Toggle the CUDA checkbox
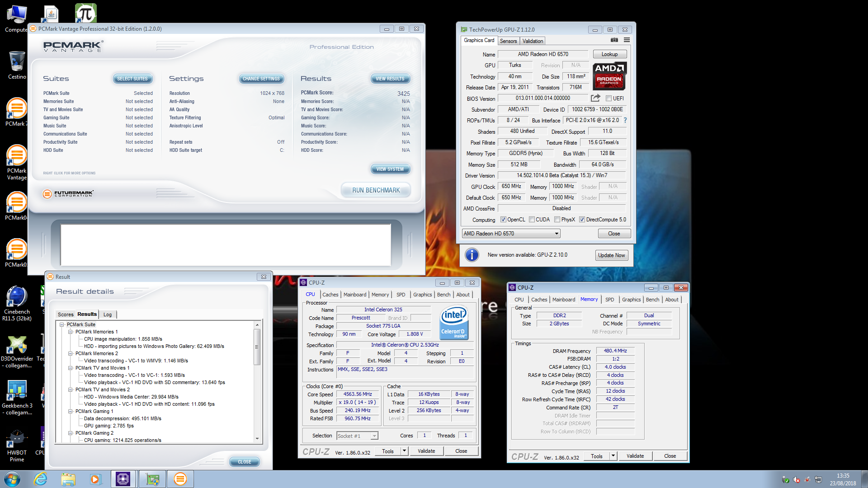This screenshot has height=488, width=868. pos(532,220)
